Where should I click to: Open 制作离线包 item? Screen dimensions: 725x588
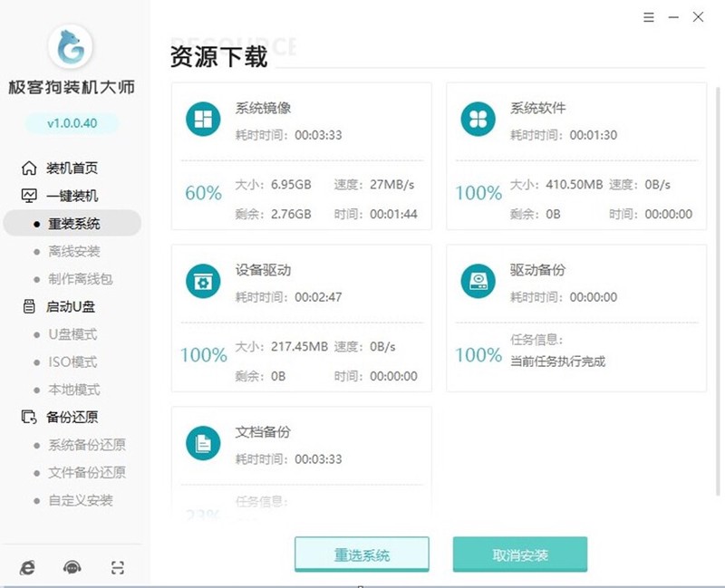[x=81, y=279]
